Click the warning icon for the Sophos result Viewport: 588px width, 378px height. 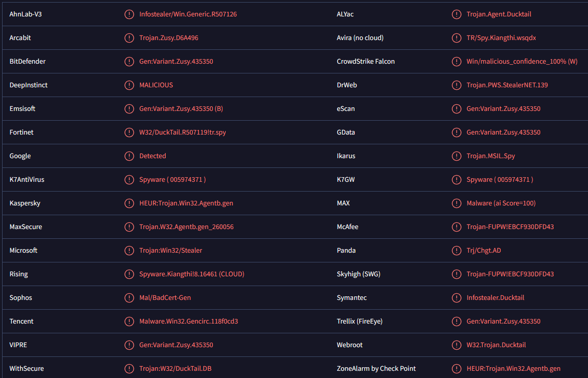tap(129, 298)
